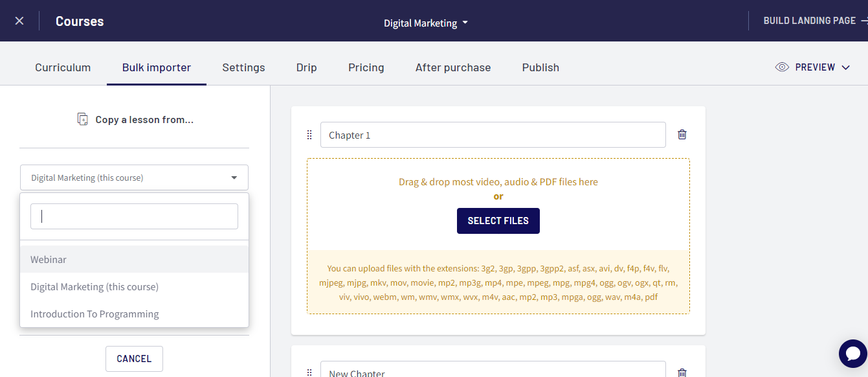Focus the Chapter 1 title field
Image resolution: width=868 pixels, height=377 pixels.
pos(493,135)
